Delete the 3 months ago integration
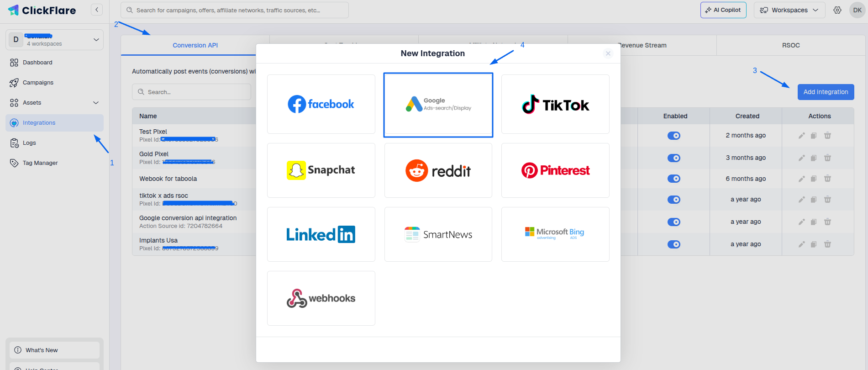The height and width of the screenshot is (370, 868). coord(827,158)
